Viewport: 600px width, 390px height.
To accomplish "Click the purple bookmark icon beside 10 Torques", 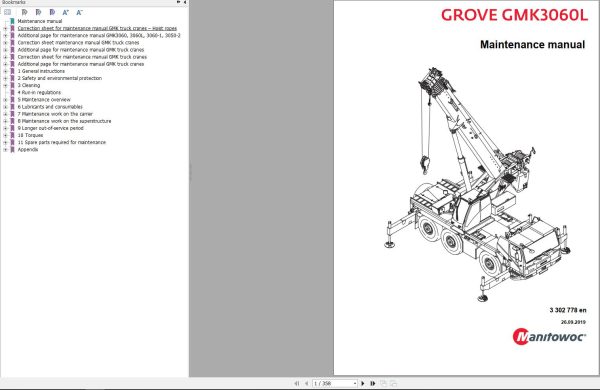I will coord(12,135).
